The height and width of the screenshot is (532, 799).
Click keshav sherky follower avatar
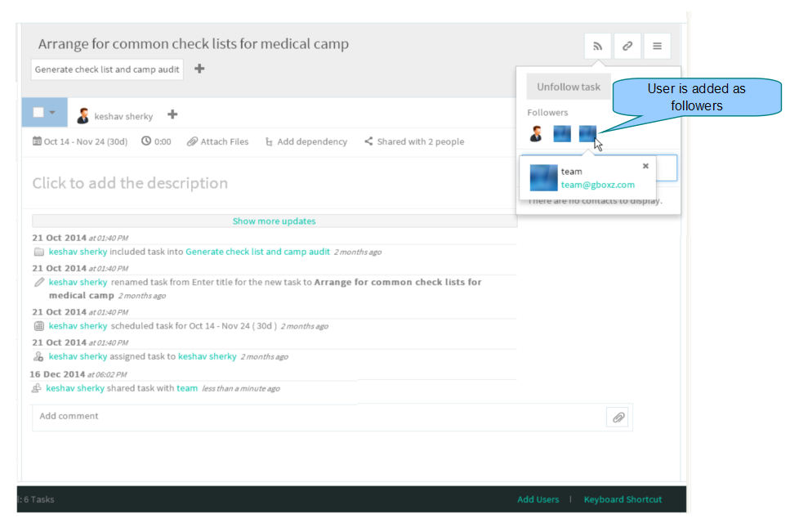point(536,133)
